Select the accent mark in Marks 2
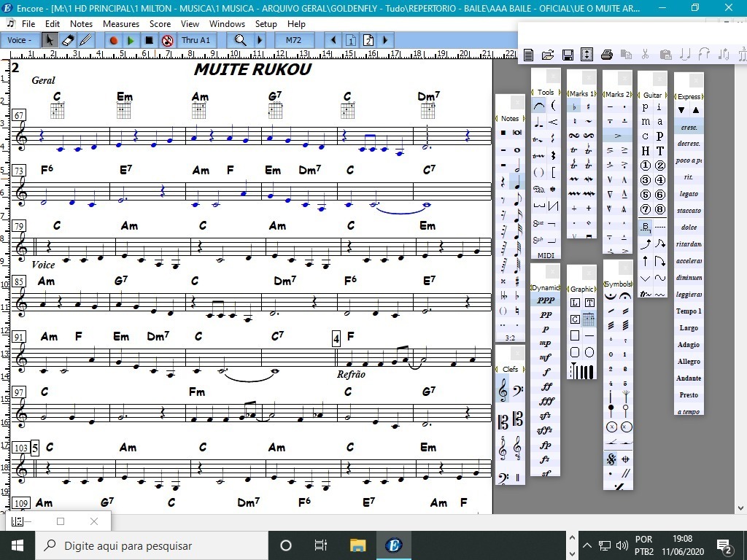The width and height of the screenshot is (747, 560). pyautogui.click(x=617, y=136)
